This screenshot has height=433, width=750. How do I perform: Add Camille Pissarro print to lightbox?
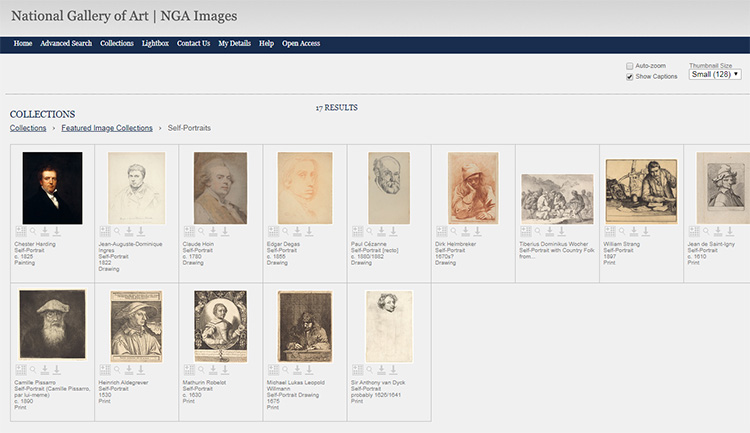click(21, 370)
